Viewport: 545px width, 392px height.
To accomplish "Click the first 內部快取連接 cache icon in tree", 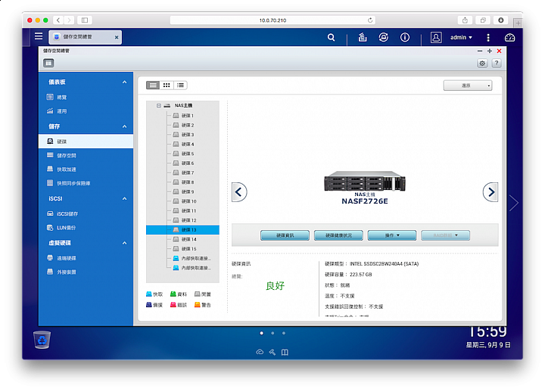I will 176,258.
